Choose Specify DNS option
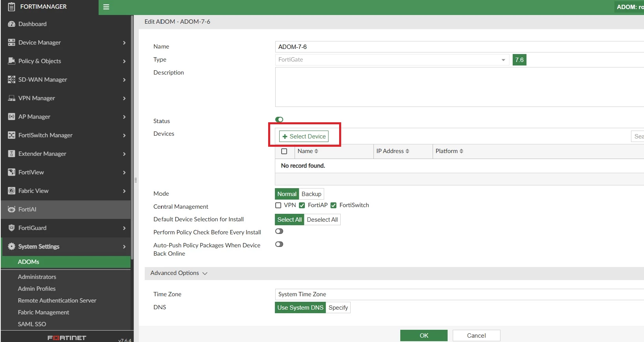The image size is (644, 342). (338, 308)
